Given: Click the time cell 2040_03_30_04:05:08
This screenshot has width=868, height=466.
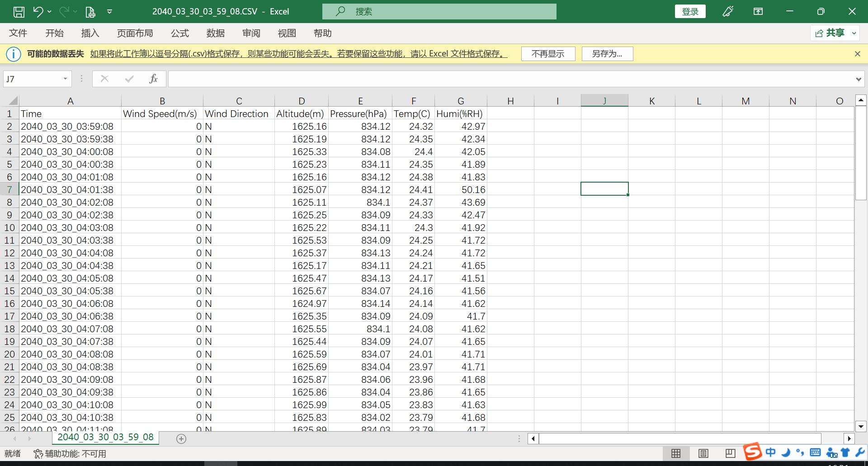Looking at the screenshot, I should (70, 278).
